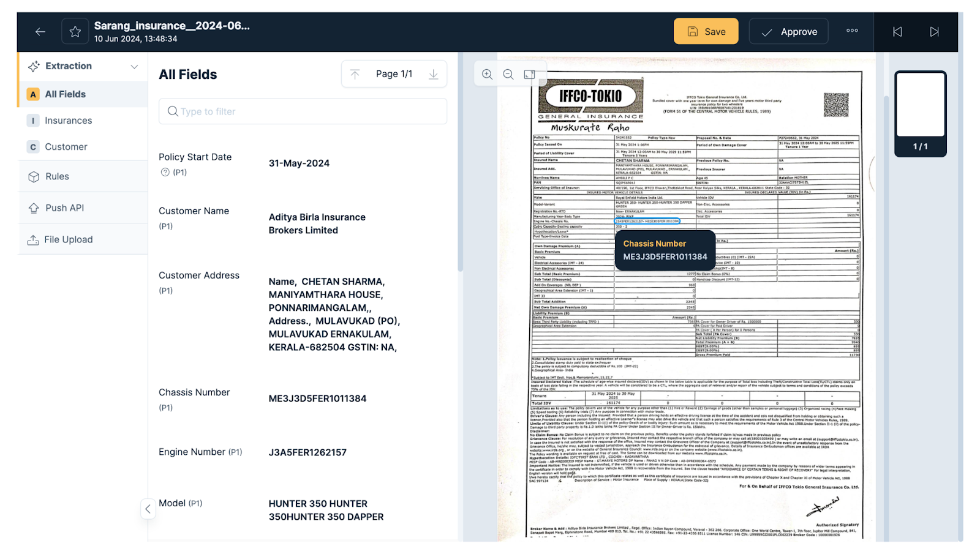The height and width of the screenshot is (554, 980).
Task: Click the QR code on the document
Action: [836, 105]
